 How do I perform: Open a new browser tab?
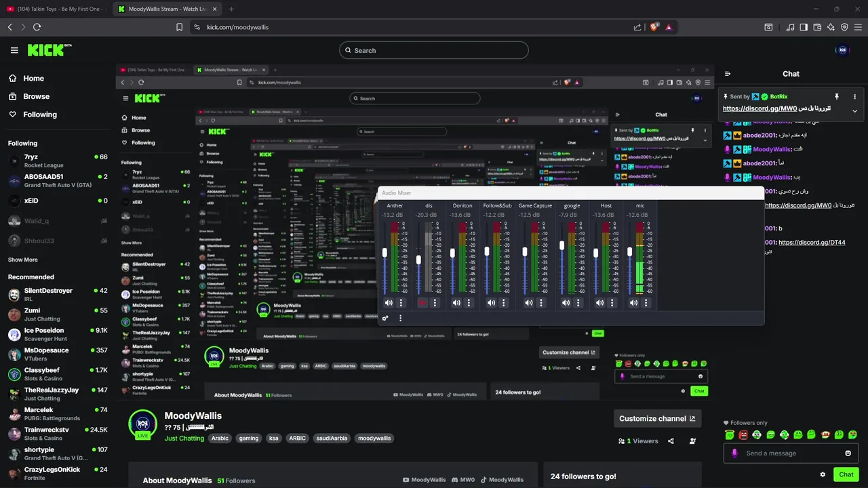pyautogui.click(x=231, y=9)
